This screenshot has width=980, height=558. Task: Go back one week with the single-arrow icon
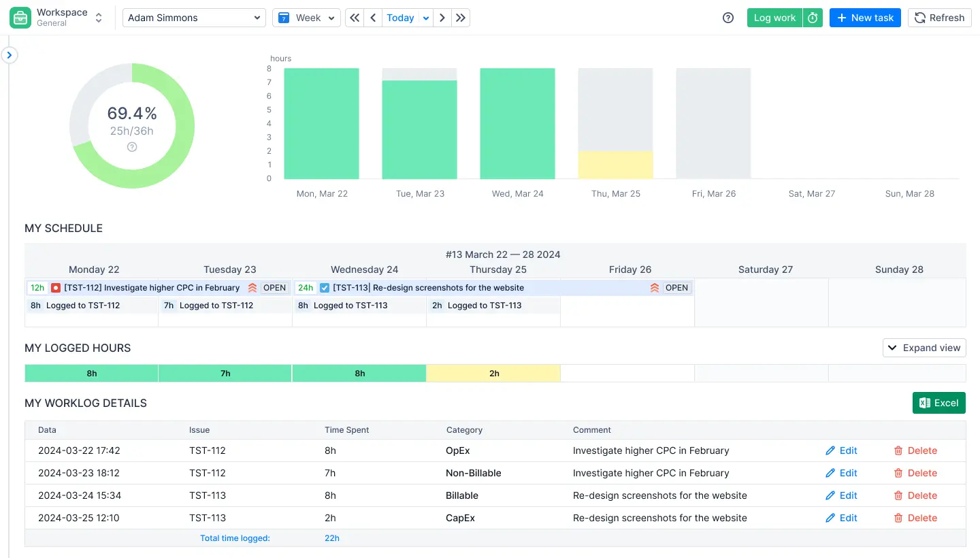(x=372, y=18)
